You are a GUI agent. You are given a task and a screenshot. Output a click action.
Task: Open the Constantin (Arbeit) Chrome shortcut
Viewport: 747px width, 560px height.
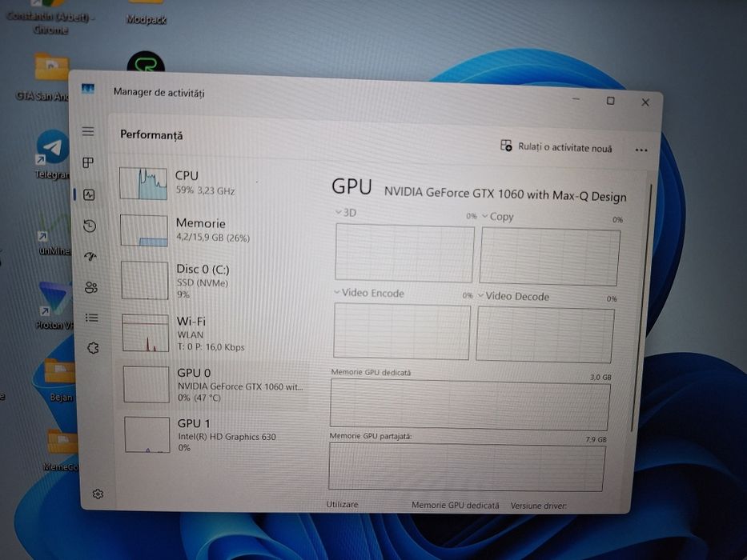50,17
